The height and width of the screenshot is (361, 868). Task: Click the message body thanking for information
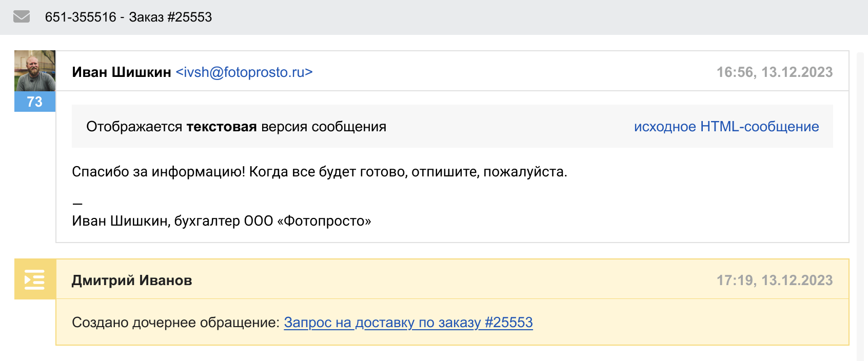coord(319,172)
